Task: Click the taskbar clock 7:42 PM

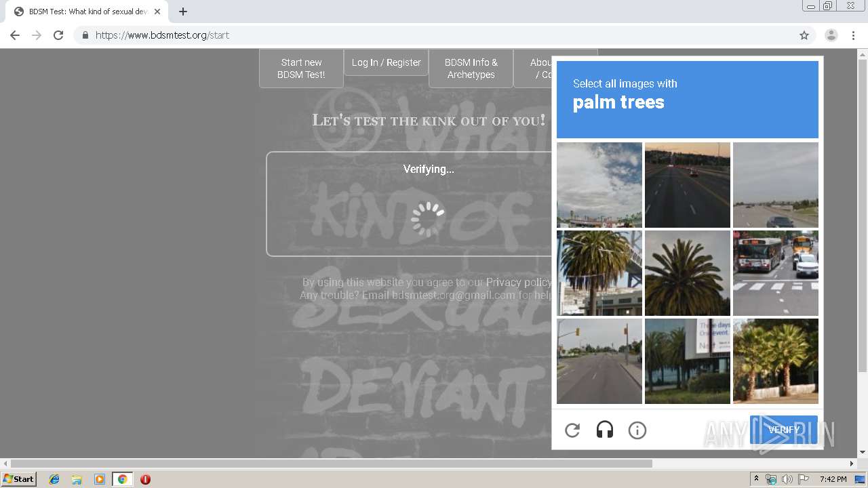Action: coord(833,479)
